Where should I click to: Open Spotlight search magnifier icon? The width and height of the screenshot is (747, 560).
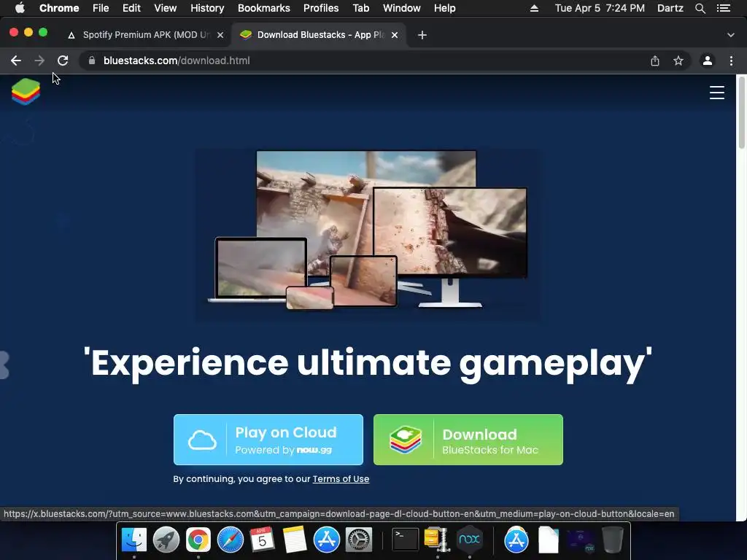point(700,8)
